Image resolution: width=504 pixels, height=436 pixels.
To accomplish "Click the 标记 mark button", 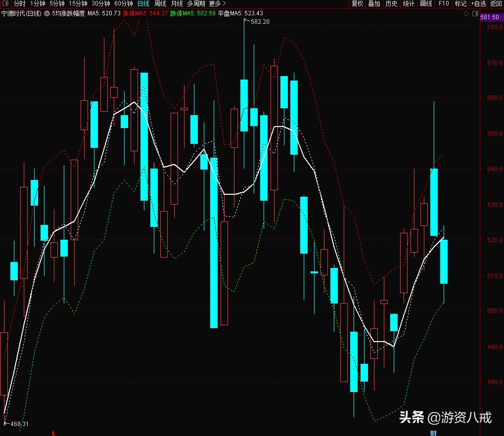I will tap(460, 3).
